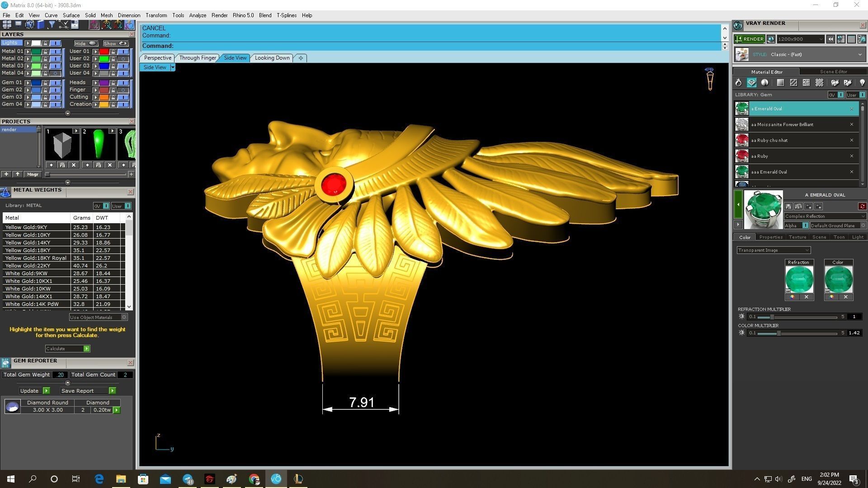Select the ring metal material library icon
The image size is (868, 488).
point(738,83)
